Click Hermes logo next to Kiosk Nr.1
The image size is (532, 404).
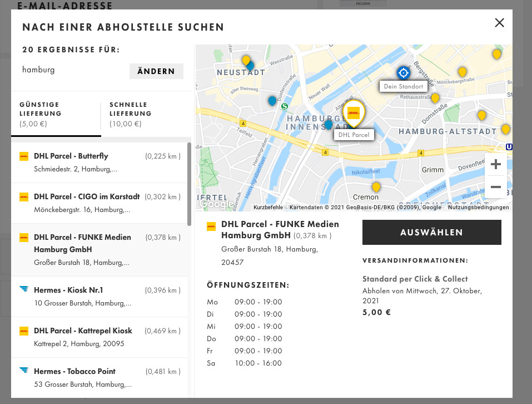pos(24,289)
